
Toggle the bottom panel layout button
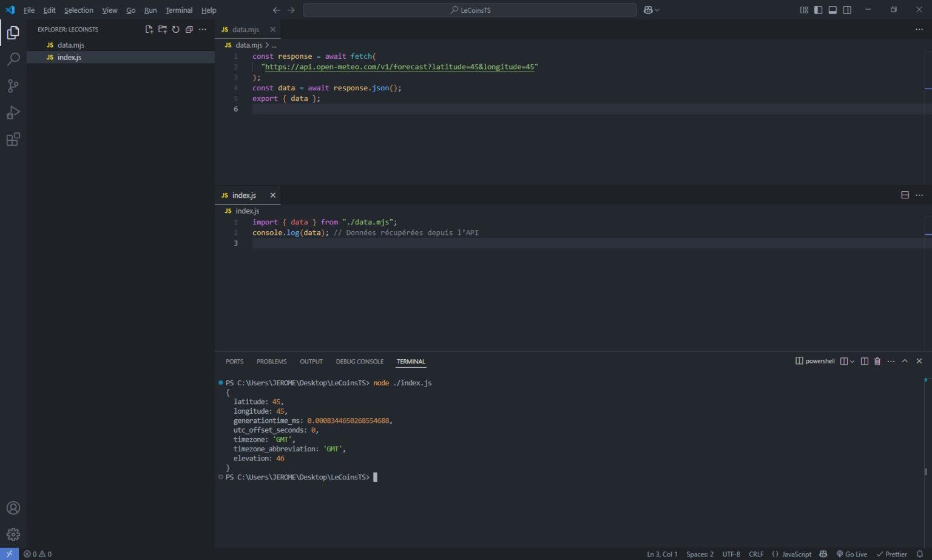(832, 10)
